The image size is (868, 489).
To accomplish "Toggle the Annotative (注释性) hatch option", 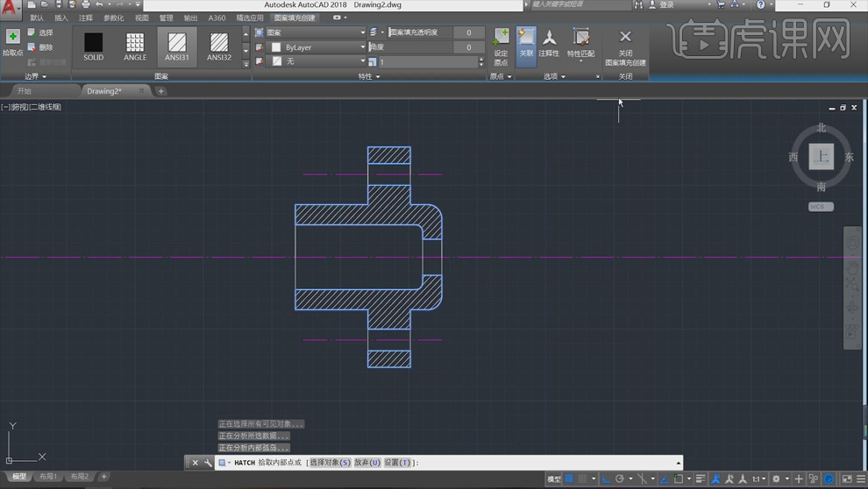I will (549, 43).
